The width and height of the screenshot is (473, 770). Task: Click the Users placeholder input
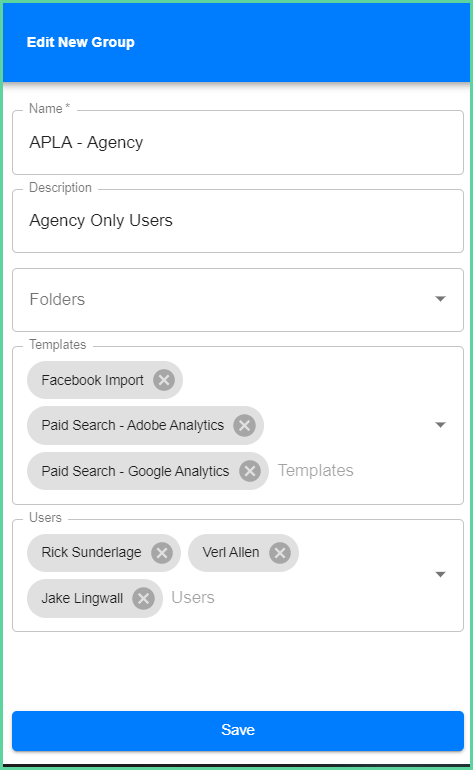pyautogui.click(x=193, y=598)
